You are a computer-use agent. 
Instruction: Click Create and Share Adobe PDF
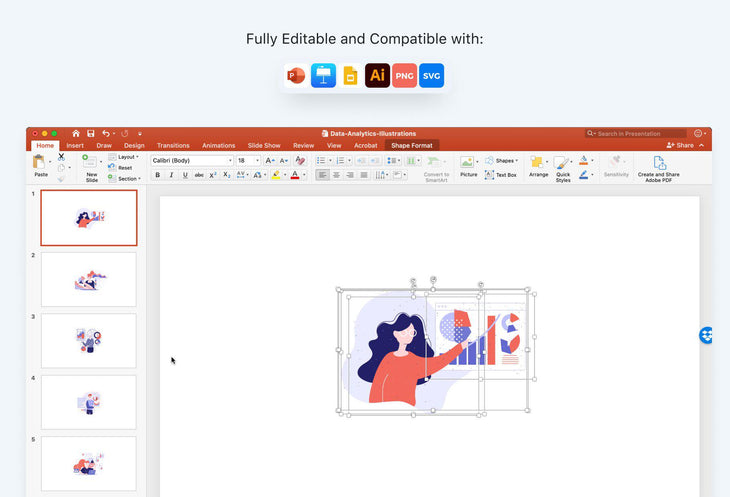pos(658,166)
